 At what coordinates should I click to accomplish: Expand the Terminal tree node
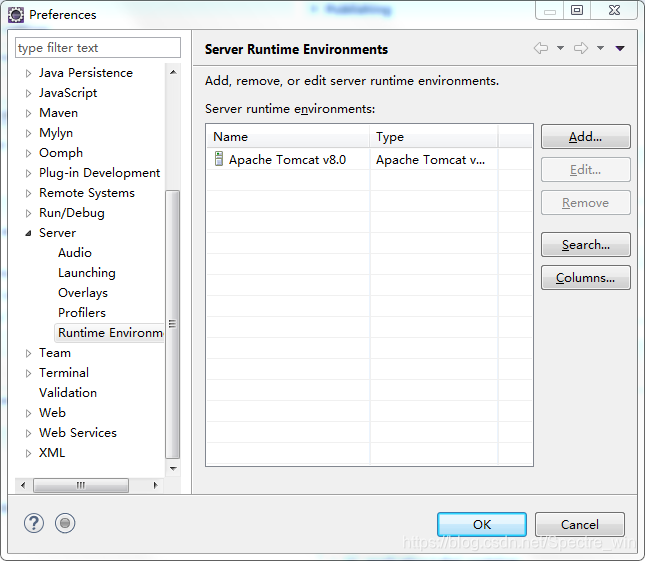(28, 373)
